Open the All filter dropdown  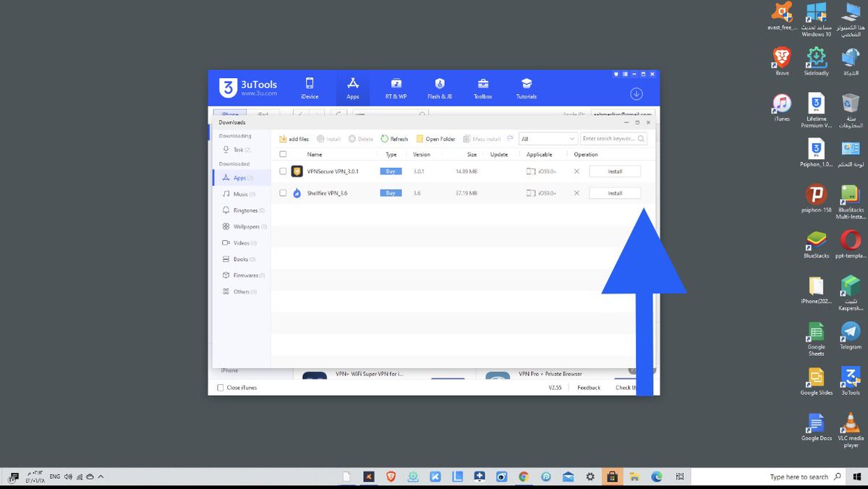coord(548,138)
